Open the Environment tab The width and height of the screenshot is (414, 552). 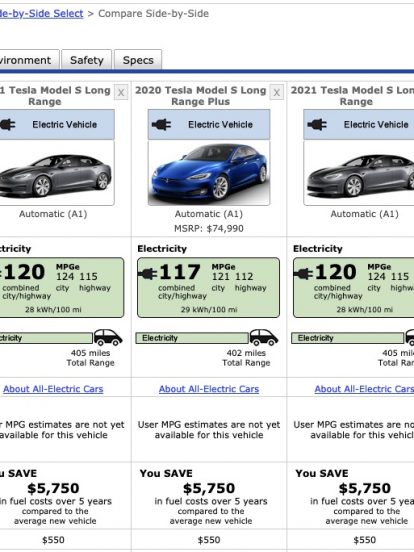[28, 60]
